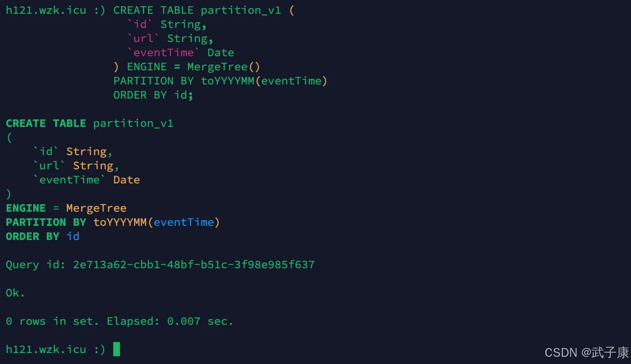Click the h121.wzk.icu hostname on the last prompt
This screenshot has width=631, height=364.
coord(46,350)
